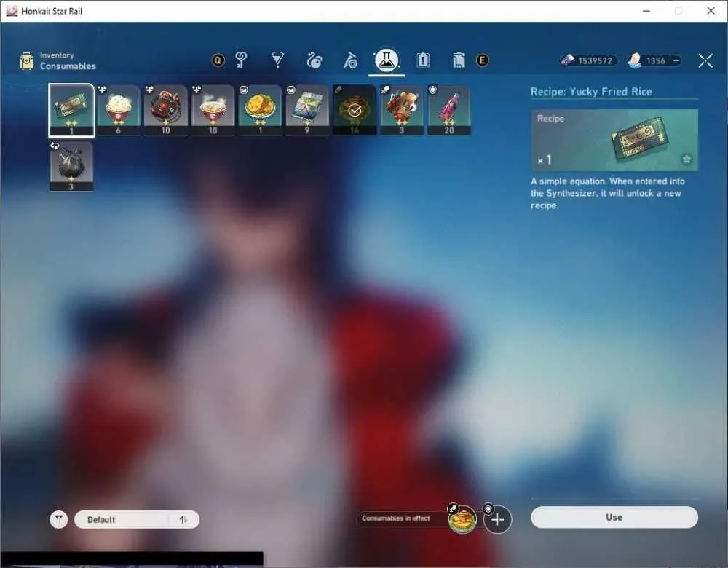Click the active food buff icon

[462, 519]
